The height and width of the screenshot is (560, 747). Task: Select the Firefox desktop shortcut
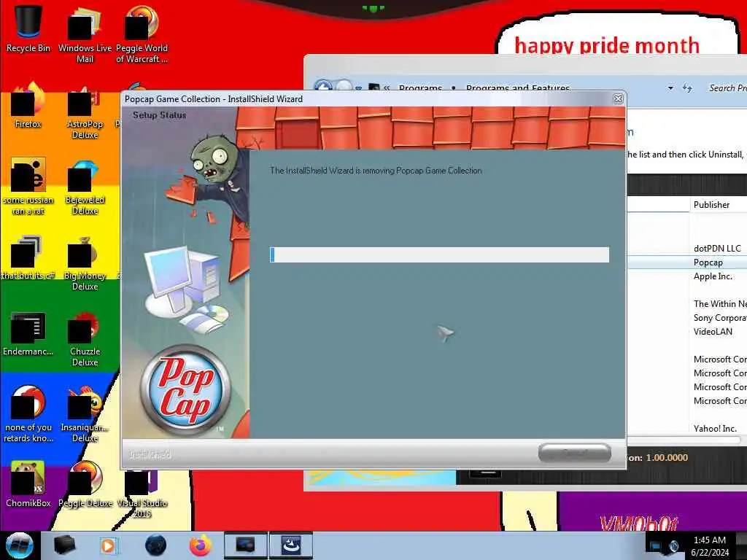28,106
